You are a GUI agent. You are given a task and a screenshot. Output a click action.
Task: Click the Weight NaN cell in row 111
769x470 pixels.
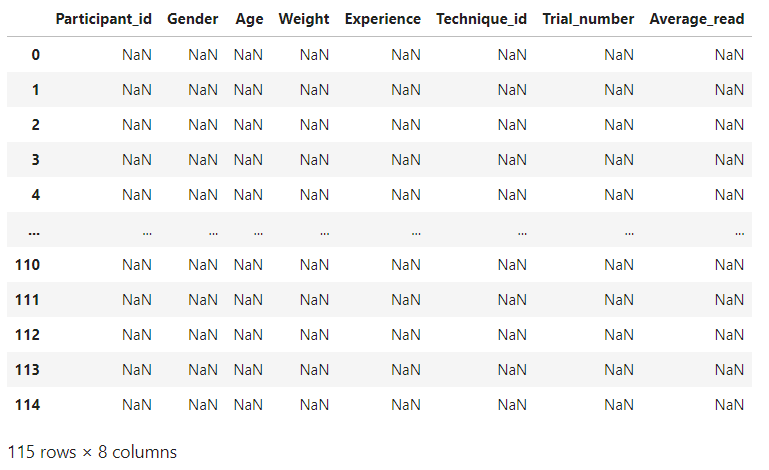[x=314, y=300]
